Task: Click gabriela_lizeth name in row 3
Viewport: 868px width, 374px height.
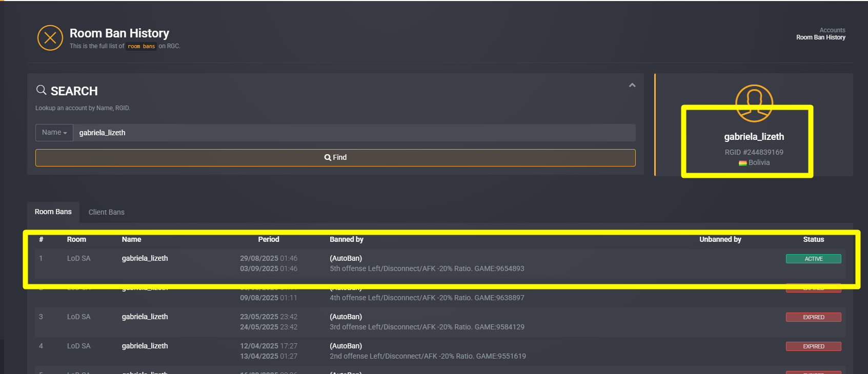Action: pyautogui.click(x=145, y=317)
